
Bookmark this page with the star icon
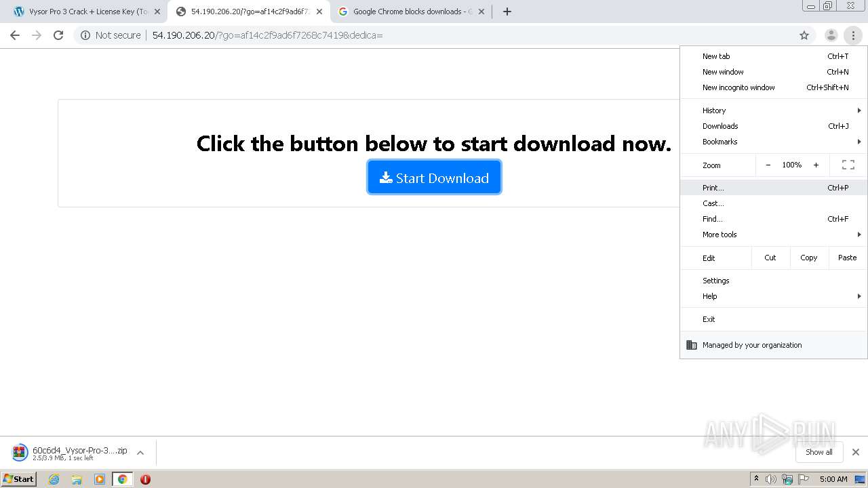pos(804,35)
